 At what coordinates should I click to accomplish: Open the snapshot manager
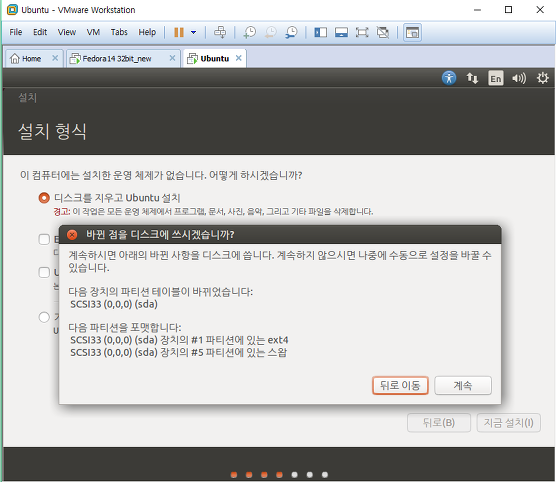291,33
